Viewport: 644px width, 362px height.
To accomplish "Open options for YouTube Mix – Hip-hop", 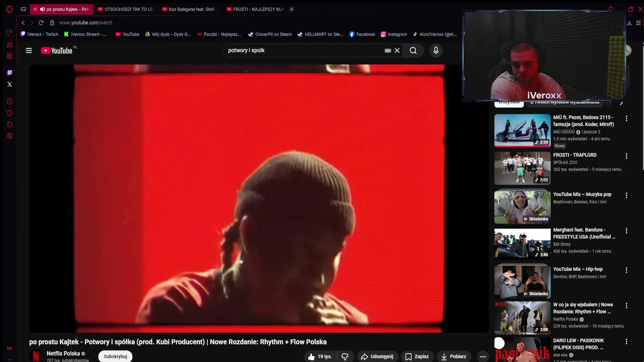I will tap(626, 270).
